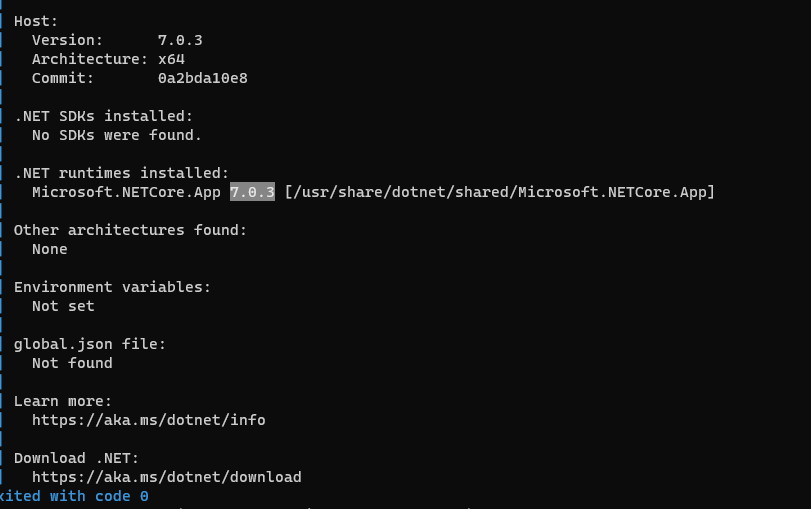This screenshot has height=509, width=811.
Task: Click the "Other architectures found:" heading
Action: click(130, 230)
